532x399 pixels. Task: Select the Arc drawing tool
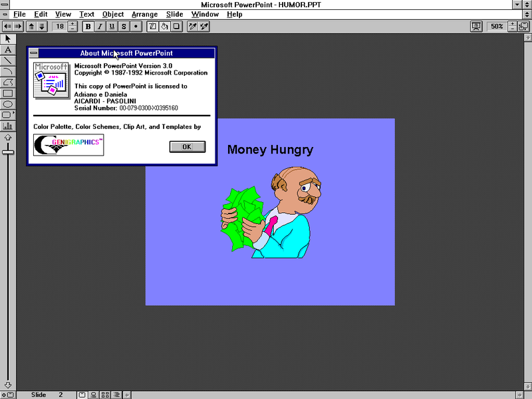(x=8, y=72)
